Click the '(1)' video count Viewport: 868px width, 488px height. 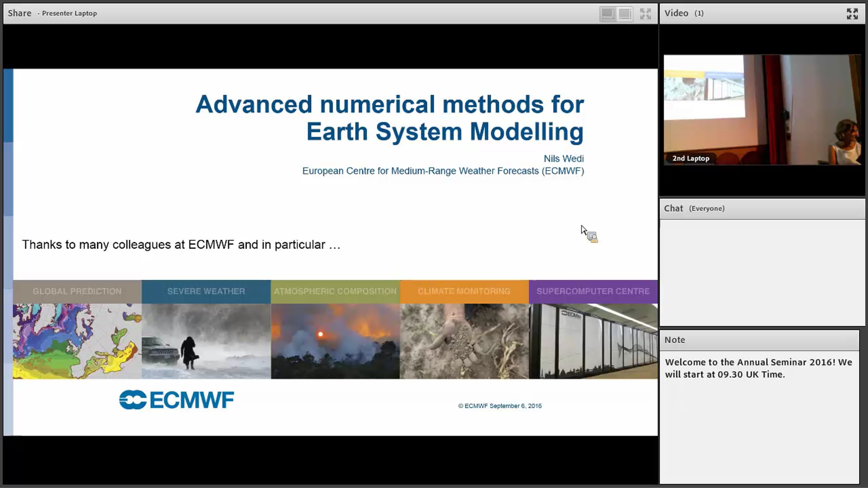pyautogui.click(x=699, y=13)
